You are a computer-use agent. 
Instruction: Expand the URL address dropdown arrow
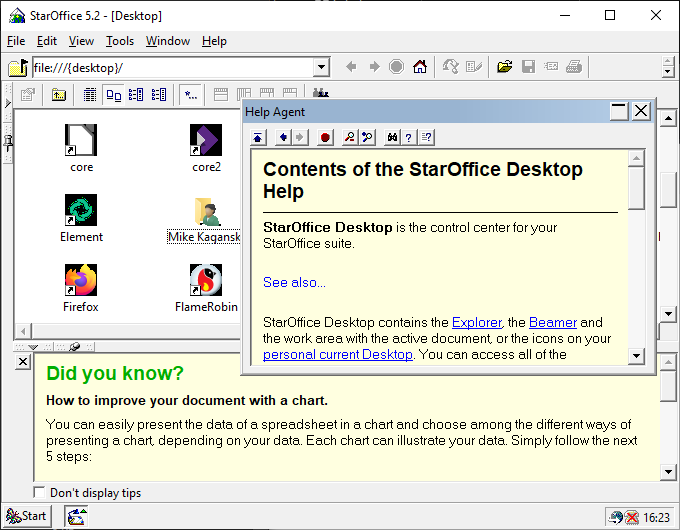tap(321, 67)
